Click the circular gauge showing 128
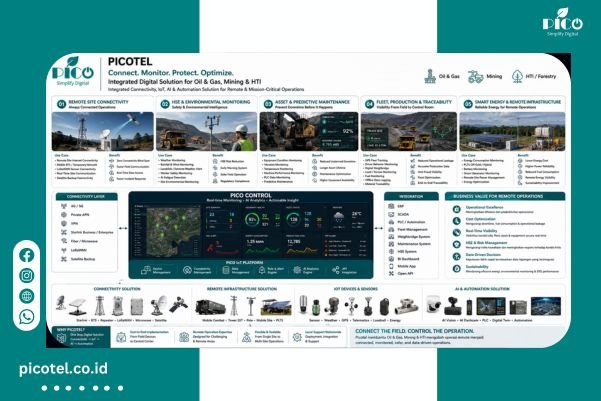This screenshot has height=401, width=601. pos(294,220)
